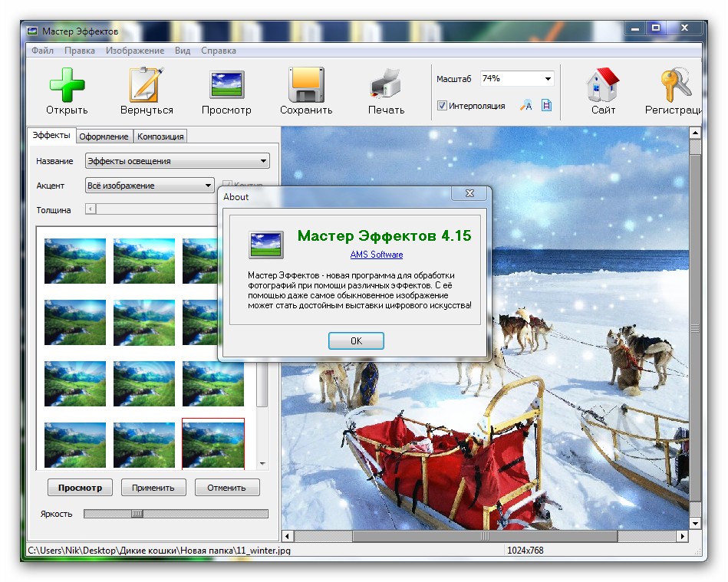Expand the Масштаб 74% dropdown
Viewport: 728px width, 582px height.
coord(548,79)
